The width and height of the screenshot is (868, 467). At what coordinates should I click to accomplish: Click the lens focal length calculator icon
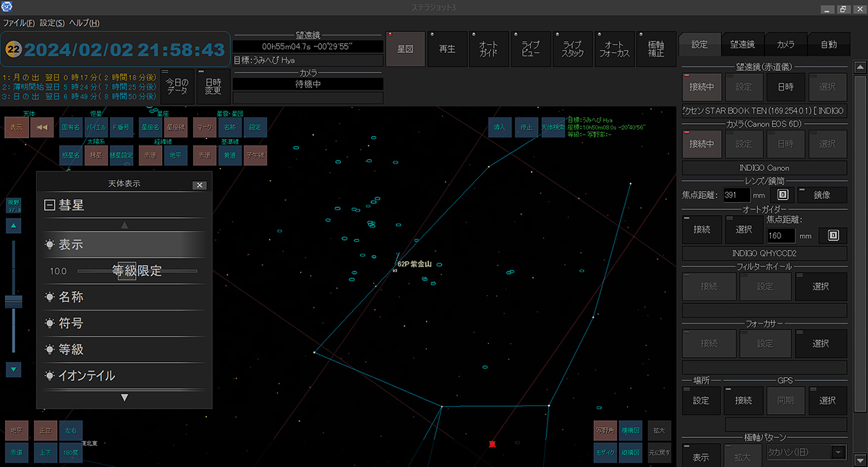(x=782, y=195)
